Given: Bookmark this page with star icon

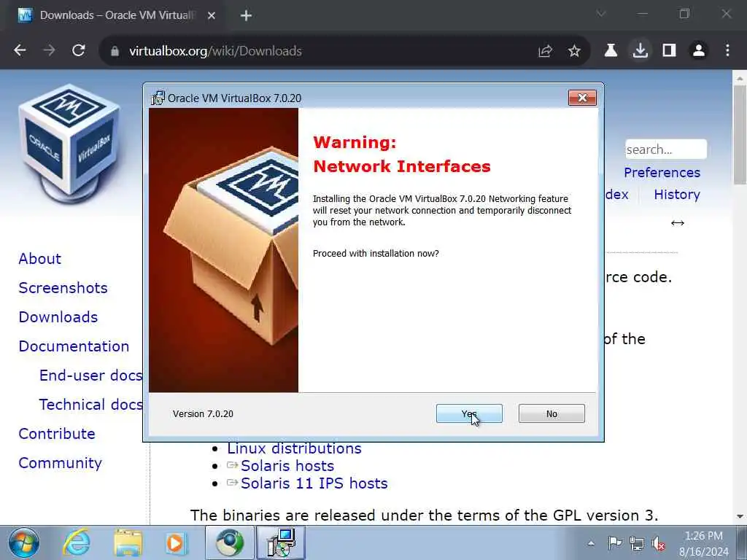Looking at the screenshot, I should [574, 51].
